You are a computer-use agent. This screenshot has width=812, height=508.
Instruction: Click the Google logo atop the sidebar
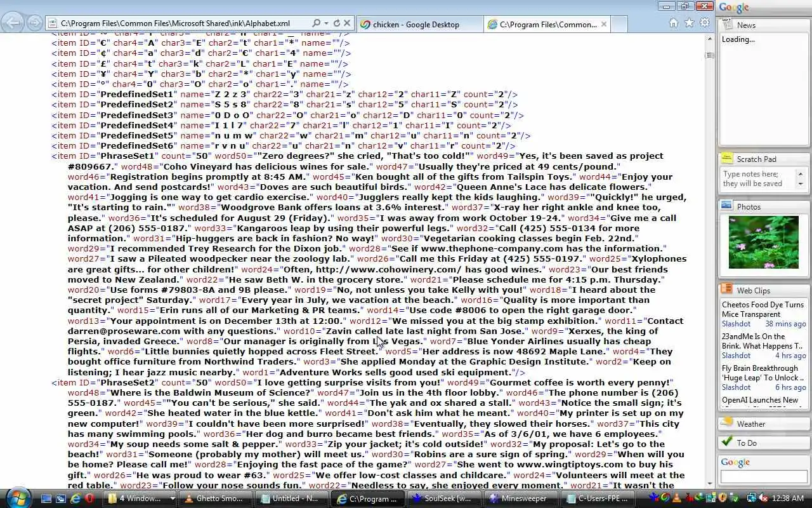point(734,8)
